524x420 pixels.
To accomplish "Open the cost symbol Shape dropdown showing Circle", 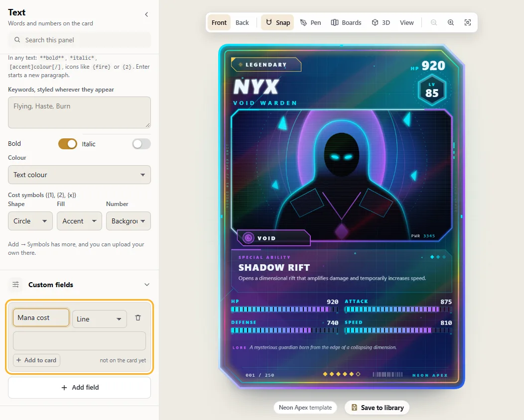I will point(30,221).
